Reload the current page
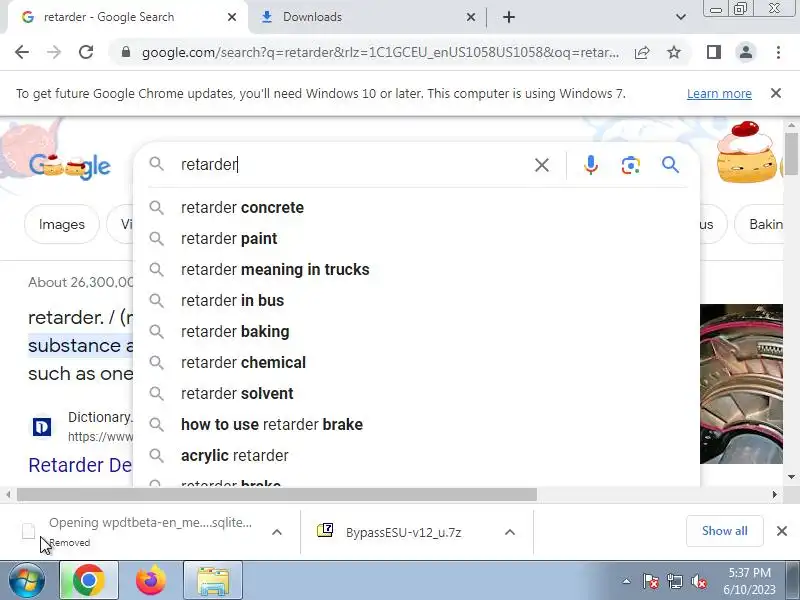800x600 pixels. (86, 52)
